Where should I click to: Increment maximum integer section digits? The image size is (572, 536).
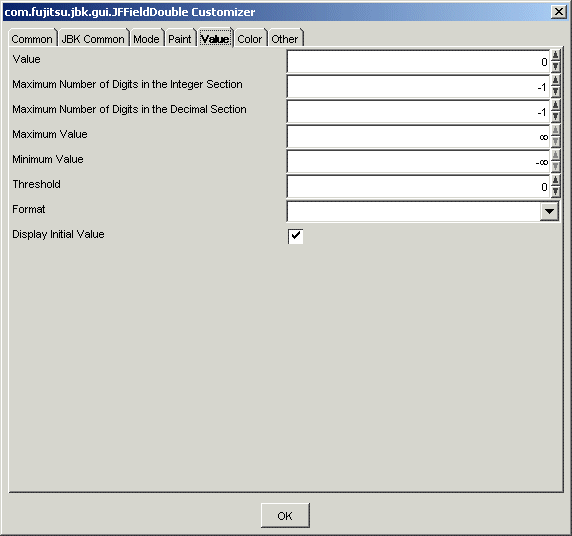tap(555, 81)
